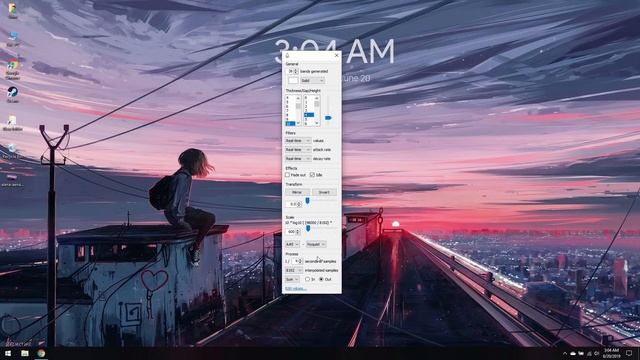Select the bottom desktop icon below Recycle Bin

pyautogui.click(x=12, y=180)
